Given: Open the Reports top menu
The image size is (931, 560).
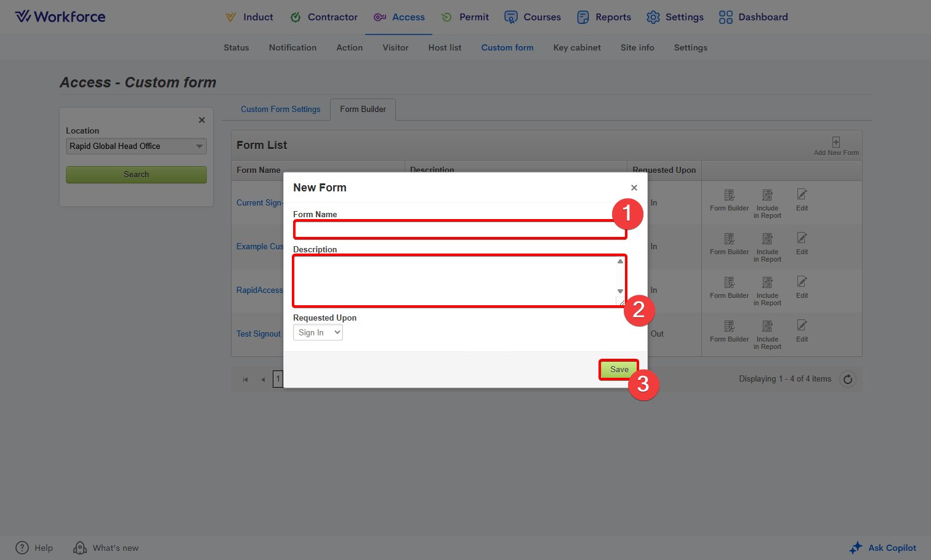Looking at the screenshot, I should 604,17.
